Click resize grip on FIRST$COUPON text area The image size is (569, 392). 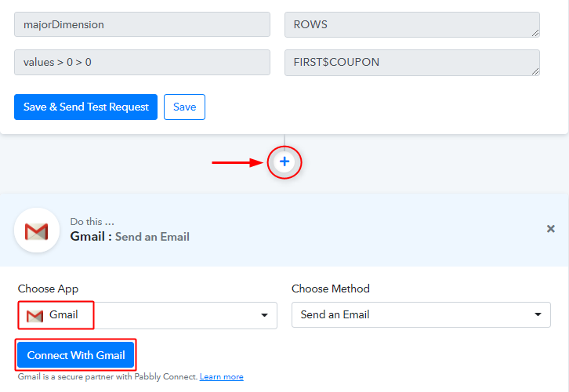tap(535, 71)
